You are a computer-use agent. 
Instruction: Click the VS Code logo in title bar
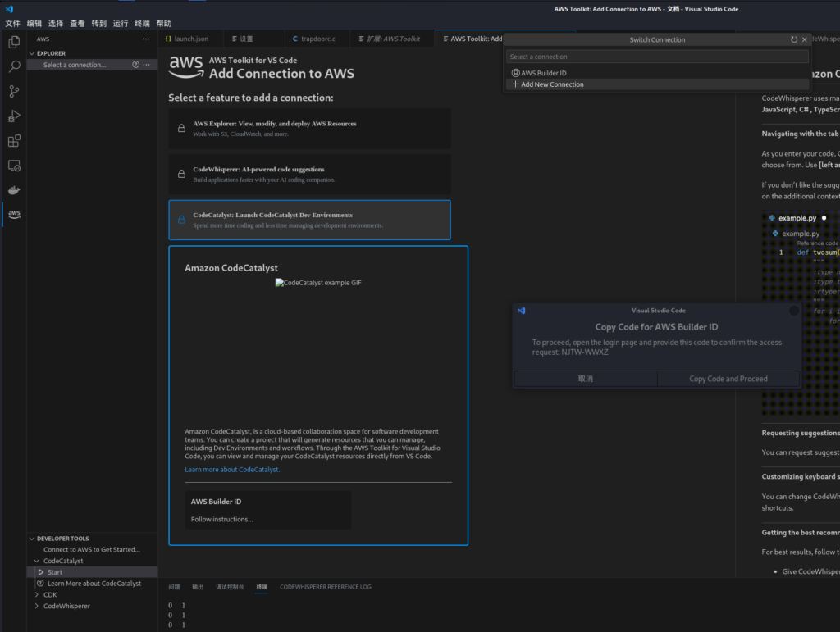[x=9, y=9]
